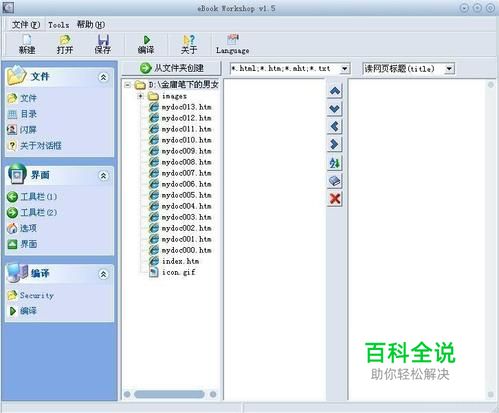Click the move right arrow button
Viewport: 499px width, 413px height.
click(x=335, y=144)
